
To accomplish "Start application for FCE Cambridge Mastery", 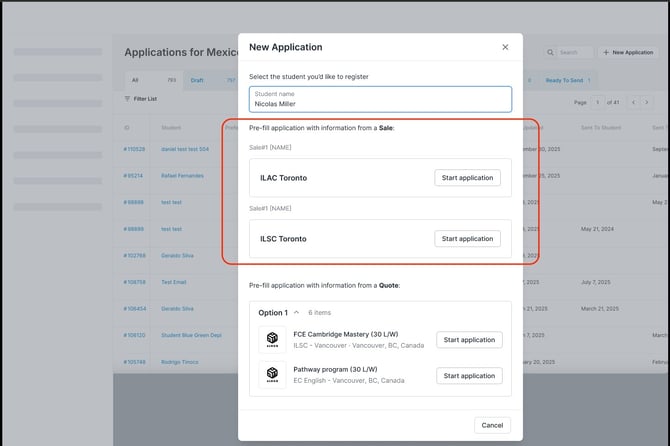I will 469,340.
